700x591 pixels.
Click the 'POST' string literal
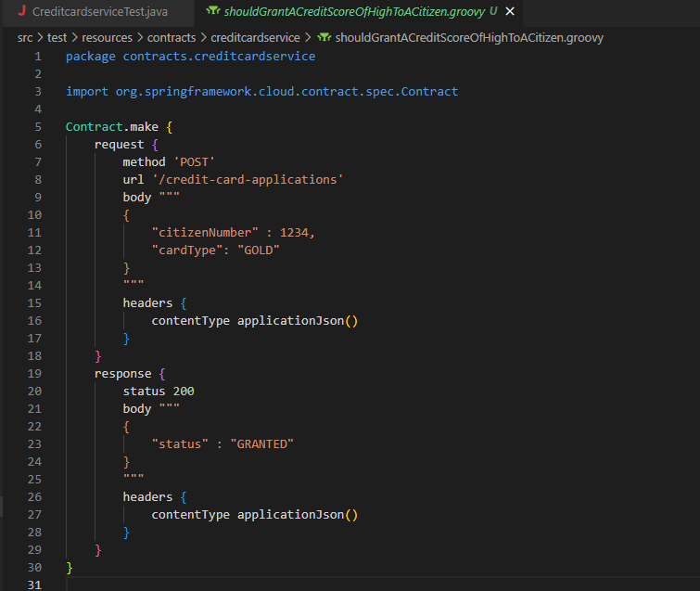(194, 162)
